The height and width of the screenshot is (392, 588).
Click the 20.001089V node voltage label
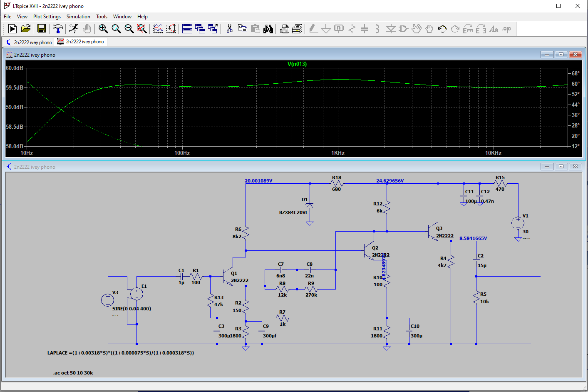[x=258, y=181]
